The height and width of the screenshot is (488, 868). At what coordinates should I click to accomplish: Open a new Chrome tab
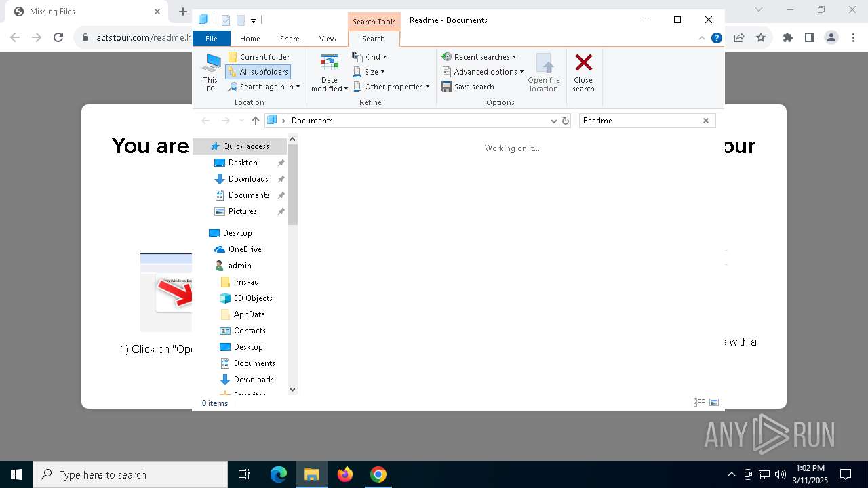point(182,12)
